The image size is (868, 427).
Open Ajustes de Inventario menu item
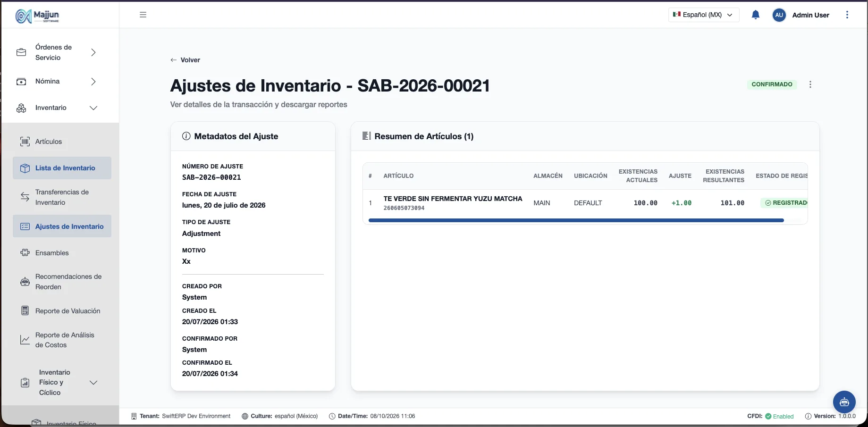[62, 226]
